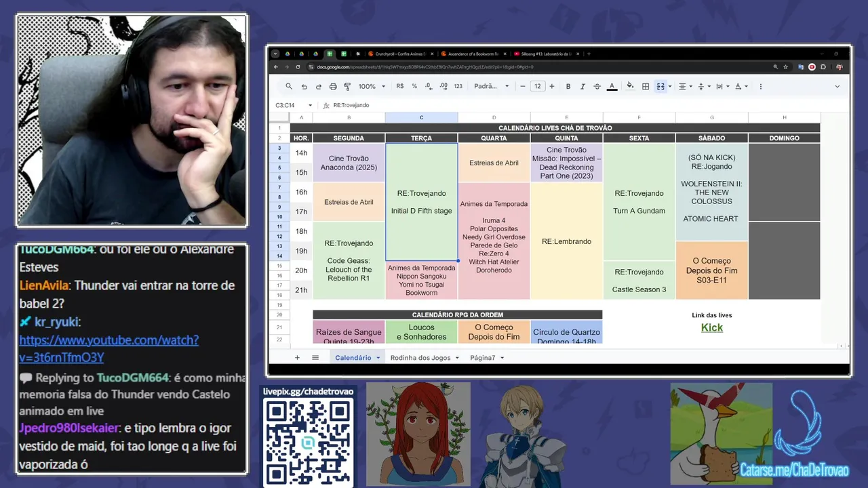Image resolution: width=868 pixels, height=488 pixels.
Task: Toggle bold formatting
Action: (568, 87)
